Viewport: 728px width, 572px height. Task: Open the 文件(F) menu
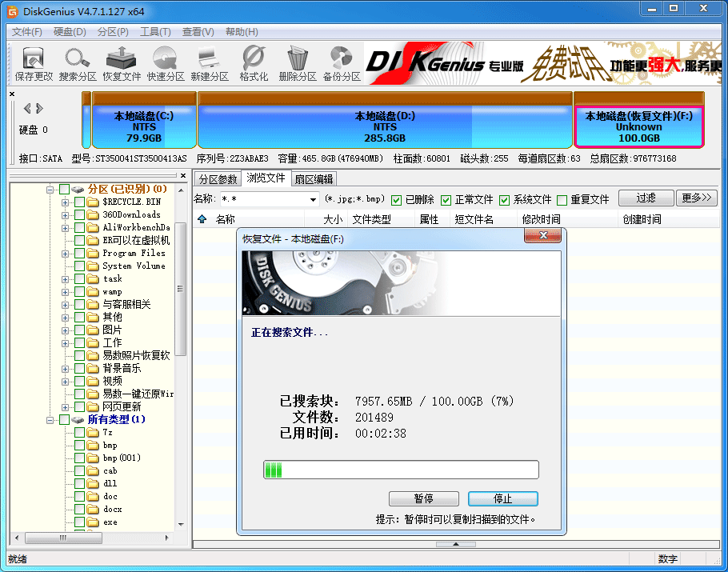(27, 32)
